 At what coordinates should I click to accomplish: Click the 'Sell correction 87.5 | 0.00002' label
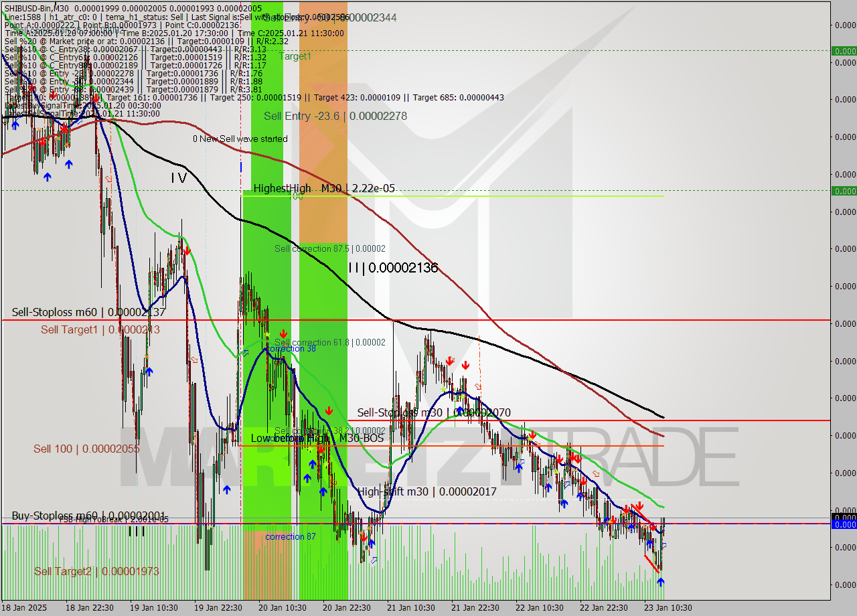[x=330, y=248]
